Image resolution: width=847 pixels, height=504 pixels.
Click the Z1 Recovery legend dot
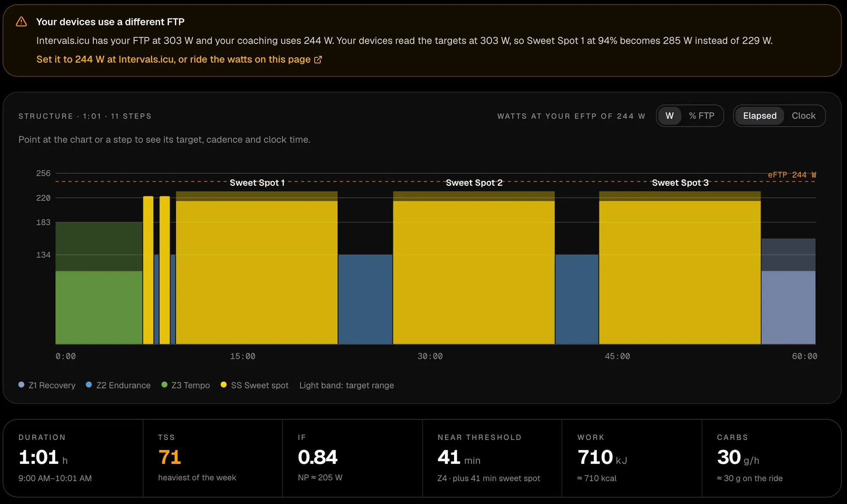(22, 385)
